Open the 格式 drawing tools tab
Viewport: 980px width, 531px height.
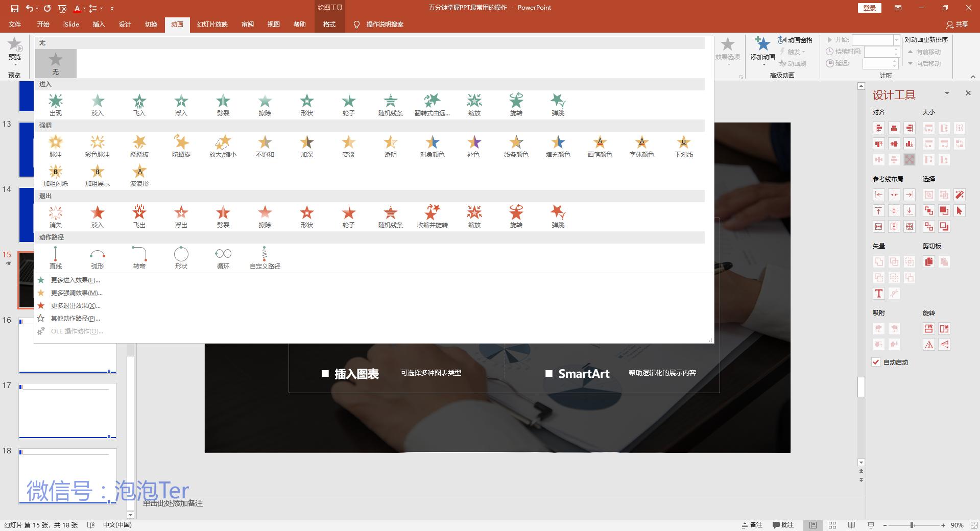click(329, 25)
